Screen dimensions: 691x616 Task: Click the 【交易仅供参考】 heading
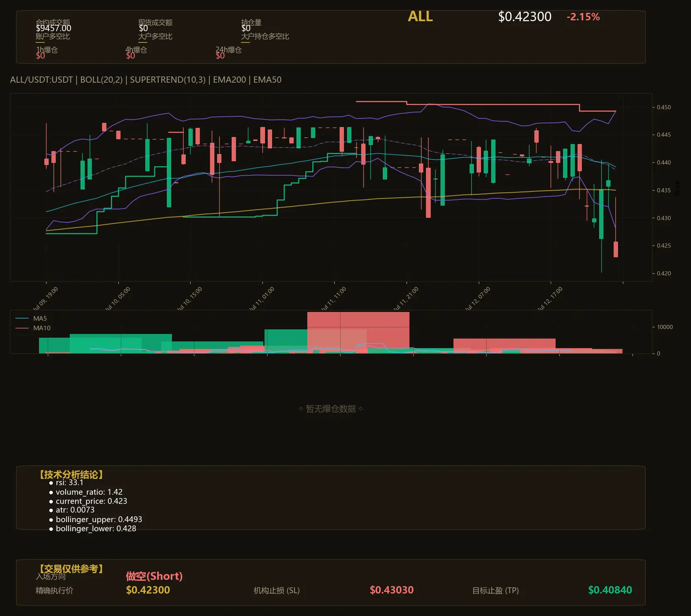click(71, 569)
